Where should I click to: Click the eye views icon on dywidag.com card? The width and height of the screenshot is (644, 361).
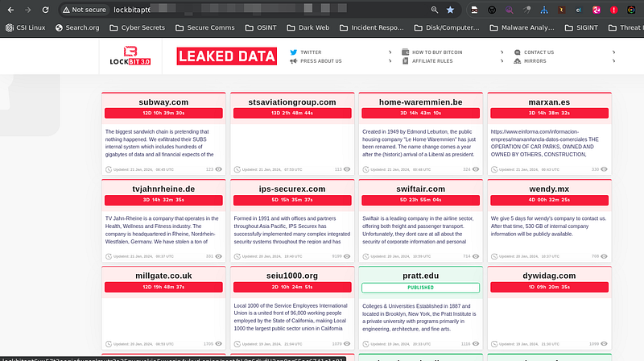coord(604,344)
